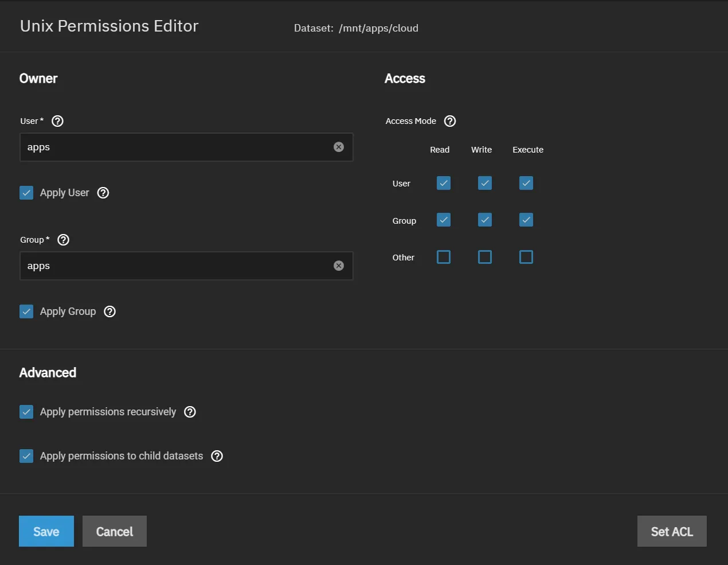Open the User owner combo box
The image size is (728, 565).
coord(175,147)
